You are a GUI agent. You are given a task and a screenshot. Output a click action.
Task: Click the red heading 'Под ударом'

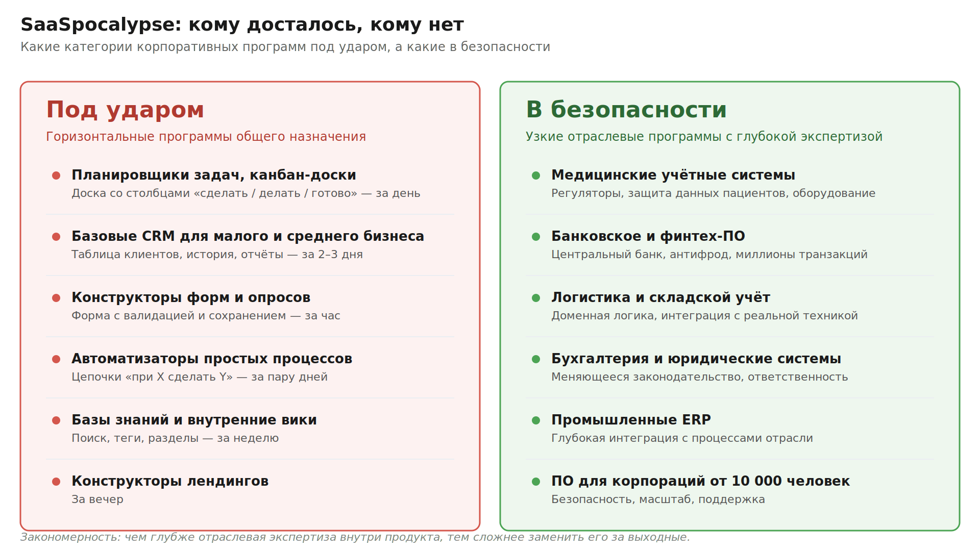pos(125,110)
